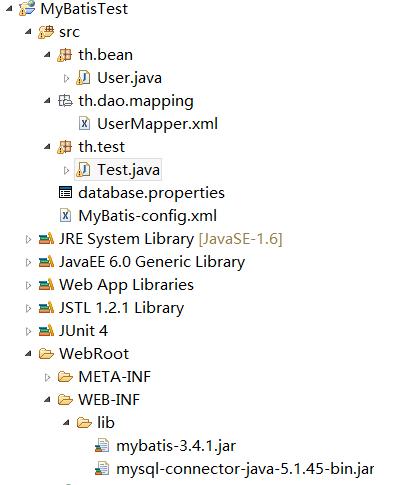Viewport: 406px width, 485px height.
Task: Collapse the WebRoot folder
Action: [x=28, y=354]
